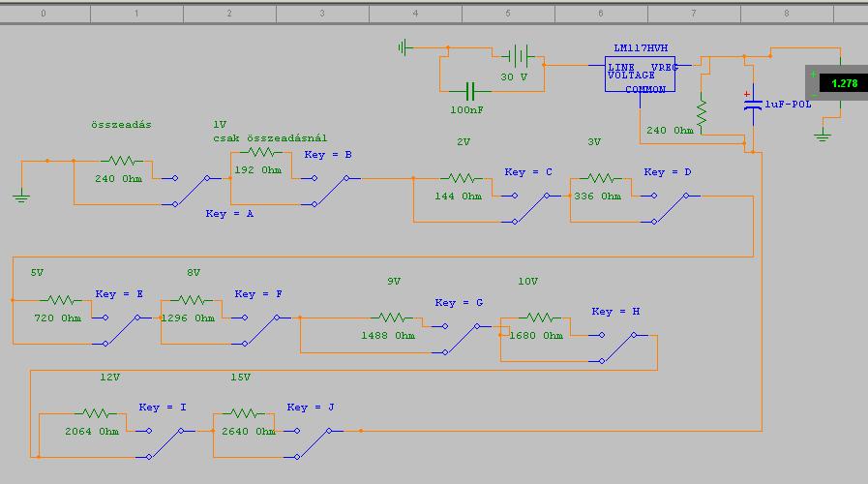This screenshot has width=868, height=484.
Task: Click the voltmeter reading 1.278
Action: coord(837,83)
